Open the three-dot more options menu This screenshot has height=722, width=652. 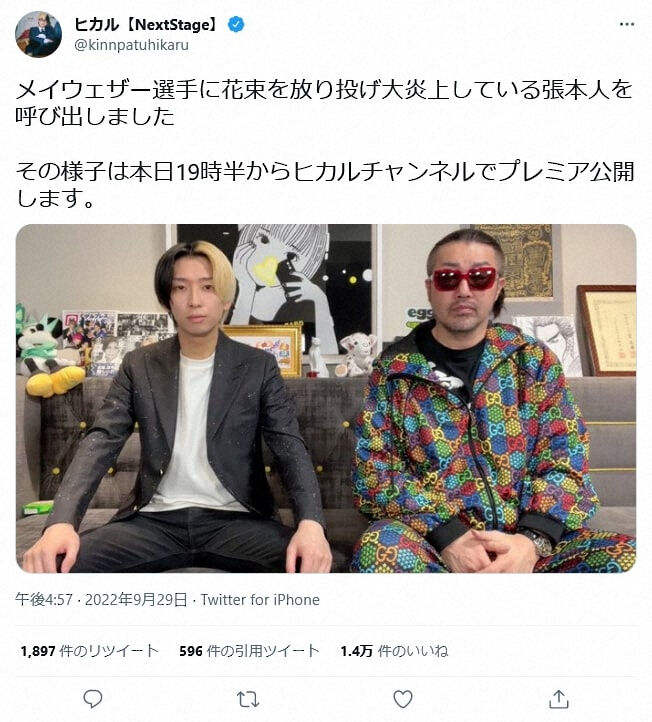(627, 24)
